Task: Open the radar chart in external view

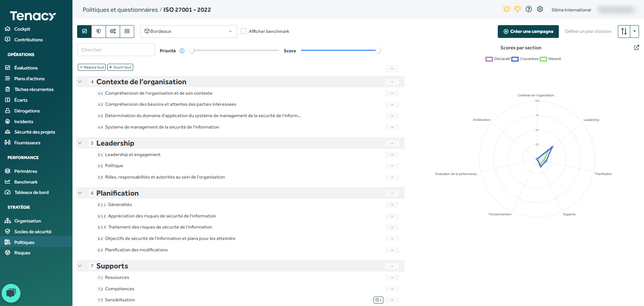Action: [636, 48]
